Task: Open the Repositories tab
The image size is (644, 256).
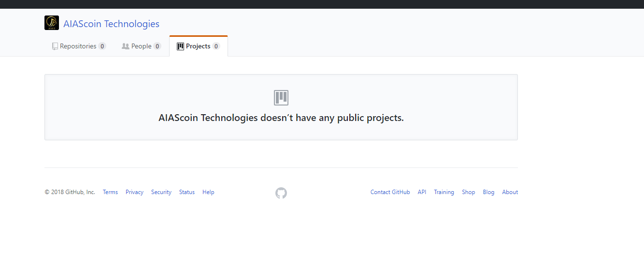Action: tap(79, 46)
